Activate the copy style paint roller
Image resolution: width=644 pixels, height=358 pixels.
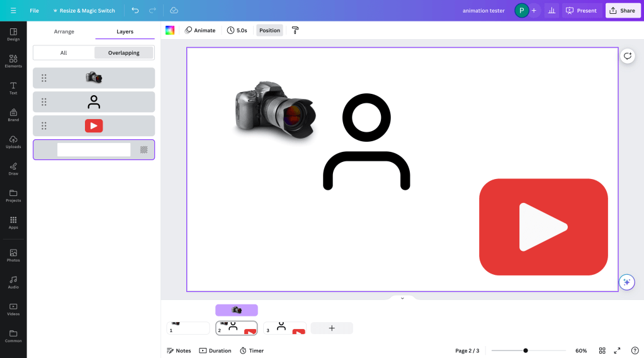pos(295,30)
